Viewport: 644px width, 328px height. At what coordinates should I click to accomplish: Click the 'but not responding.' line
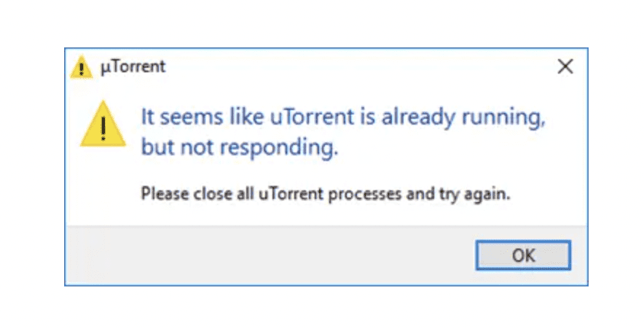(x=240, y=149)
